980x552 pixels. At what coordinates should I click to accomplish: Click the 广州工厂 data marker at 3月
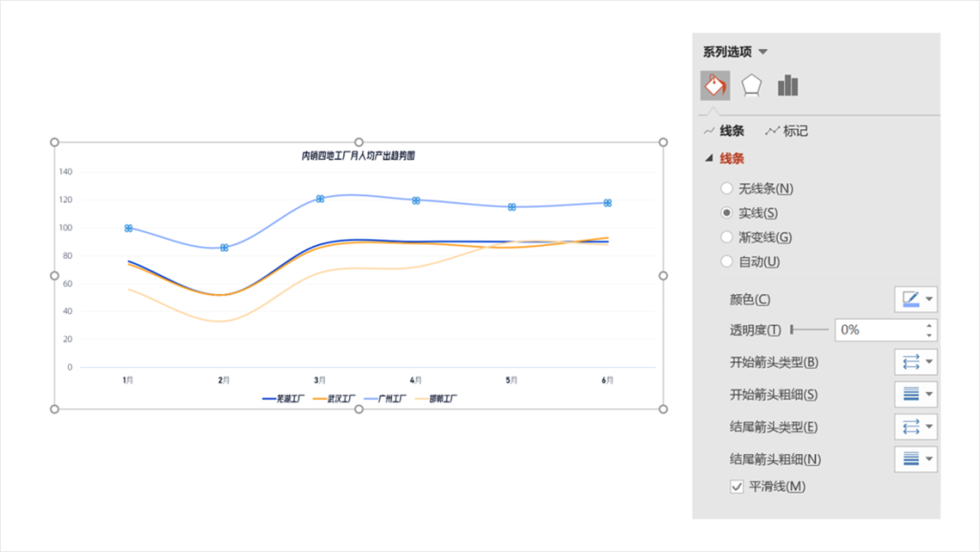(x=320, y=199)
